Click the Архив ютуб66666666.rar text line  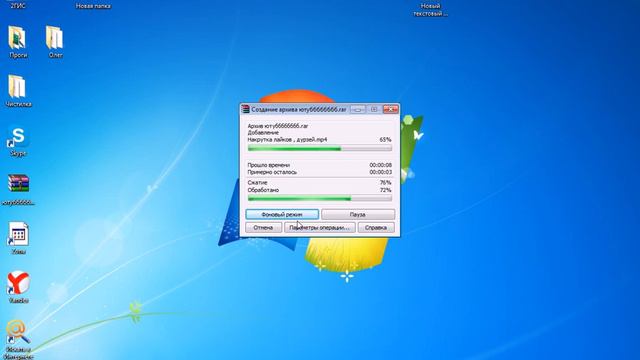[278, 126]
